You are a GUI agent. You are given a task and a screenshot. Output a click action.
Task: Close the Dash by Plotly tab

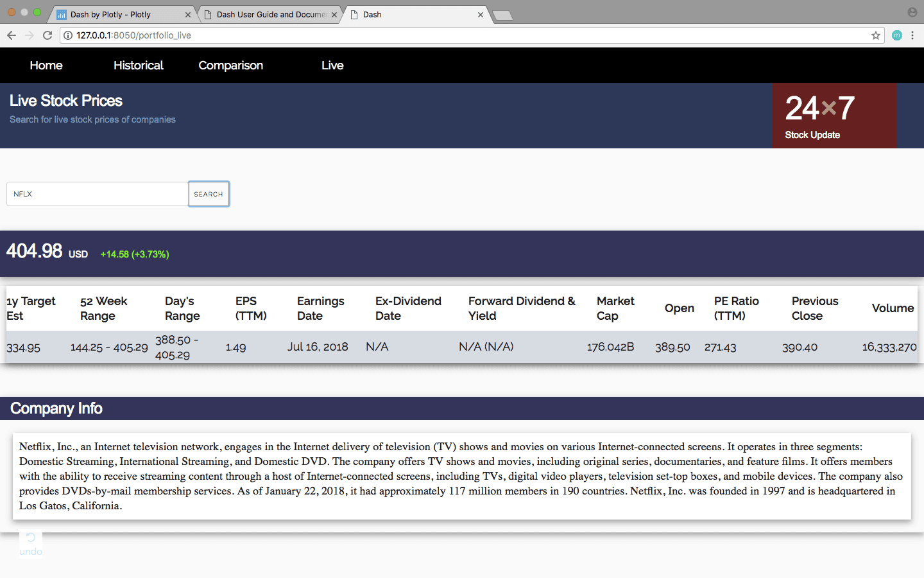pyautogui.click(x=188, y=15)
